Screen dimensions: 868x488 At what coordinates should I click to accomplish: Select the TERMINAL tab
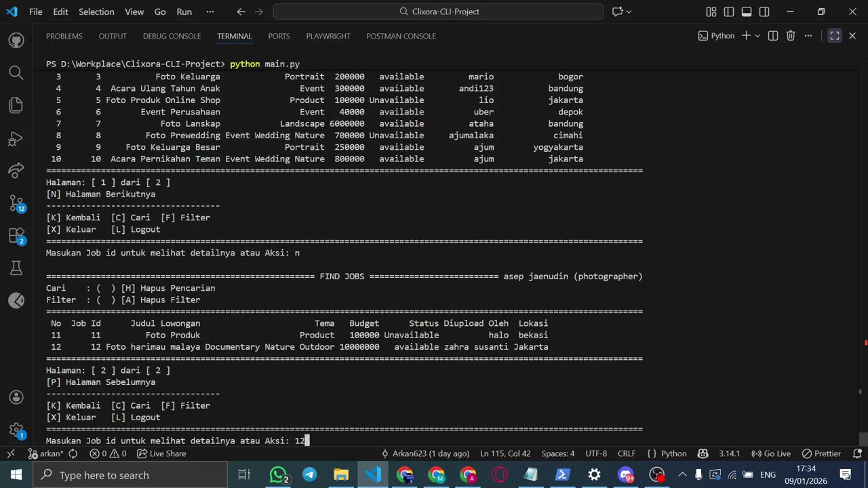click(x=235, y=36)
